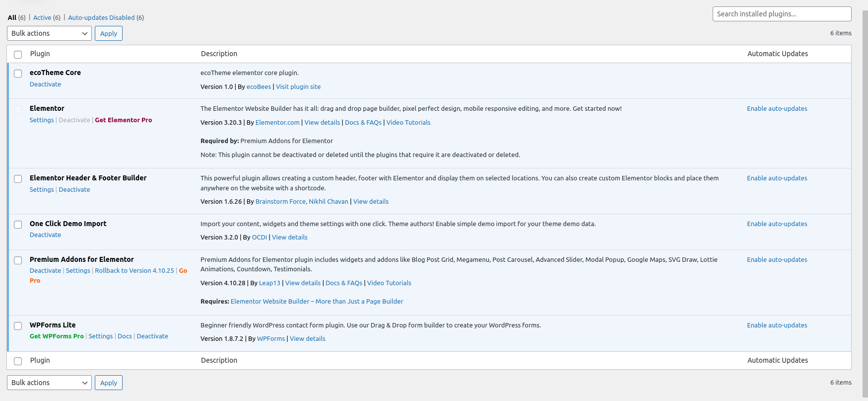
Task: Click the top Apply button
Action: coord(109,33)
